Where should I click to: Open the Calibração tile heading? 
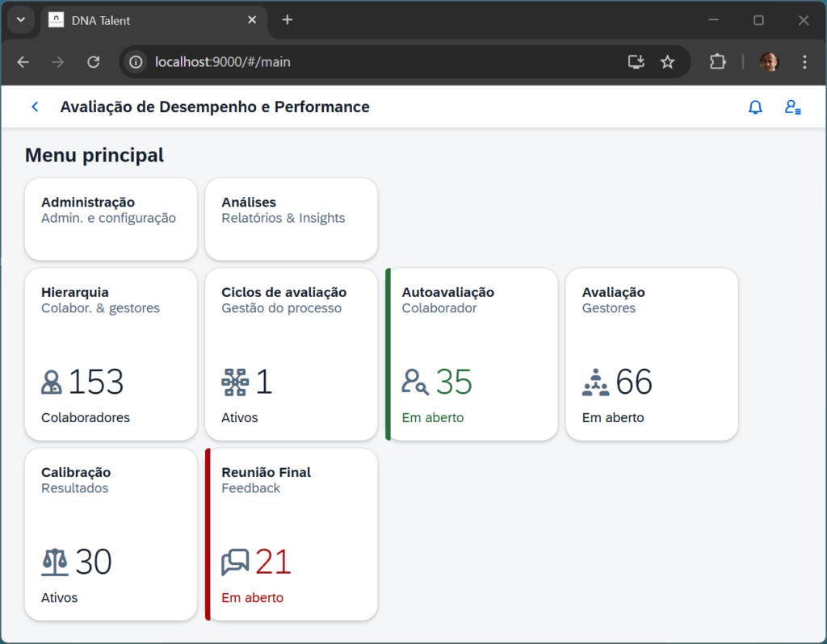(76, 473)
